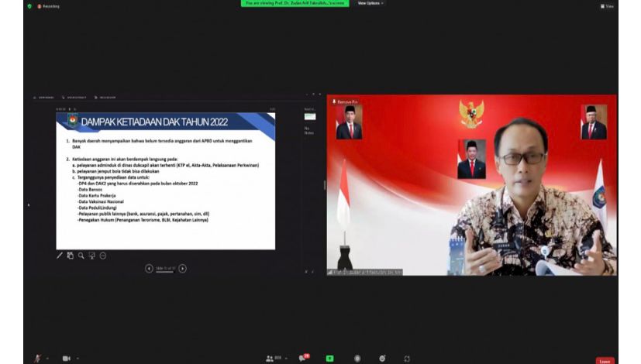This screenshot has width=641, height=364.
Task: Click Remove Pin on speaker video
Action: tap(344, 101)
